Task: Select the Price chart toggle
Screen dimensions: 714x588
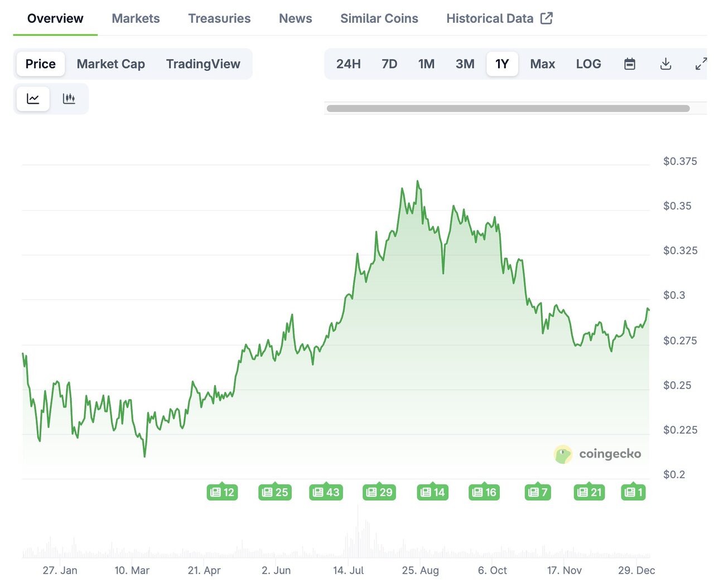Action: coord(41,64)
